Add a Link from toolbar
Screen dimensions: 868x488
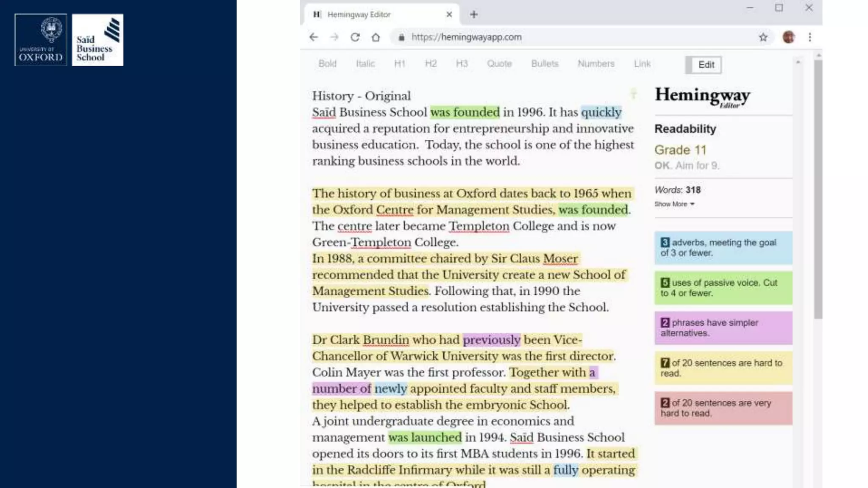(642, 64)
